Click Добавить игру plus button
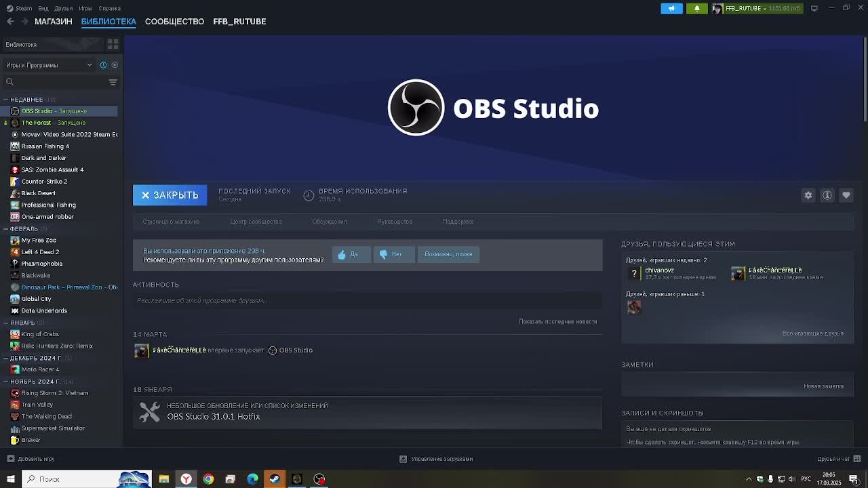Screen dimensions: 868x488 point(32,459)
